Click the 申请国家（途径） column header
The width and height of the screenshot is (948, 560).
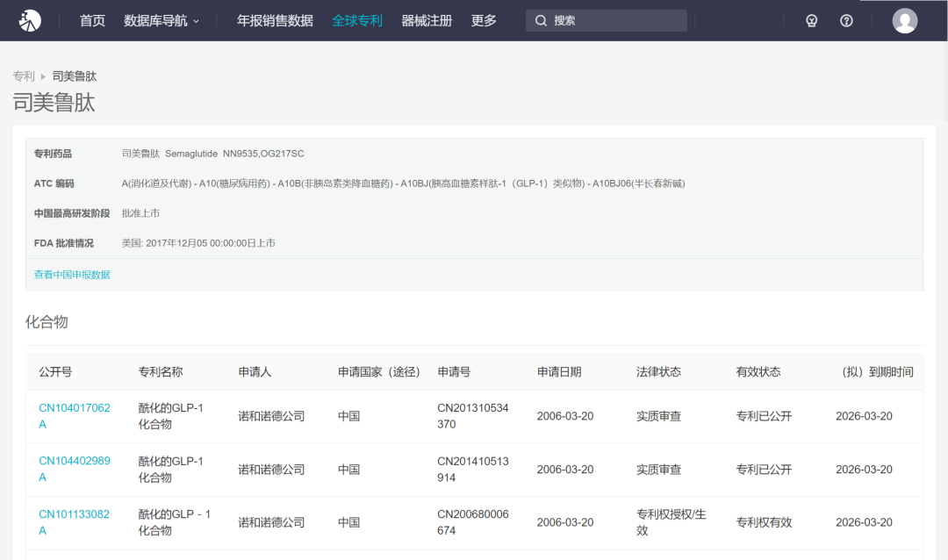tap(379, 372)
